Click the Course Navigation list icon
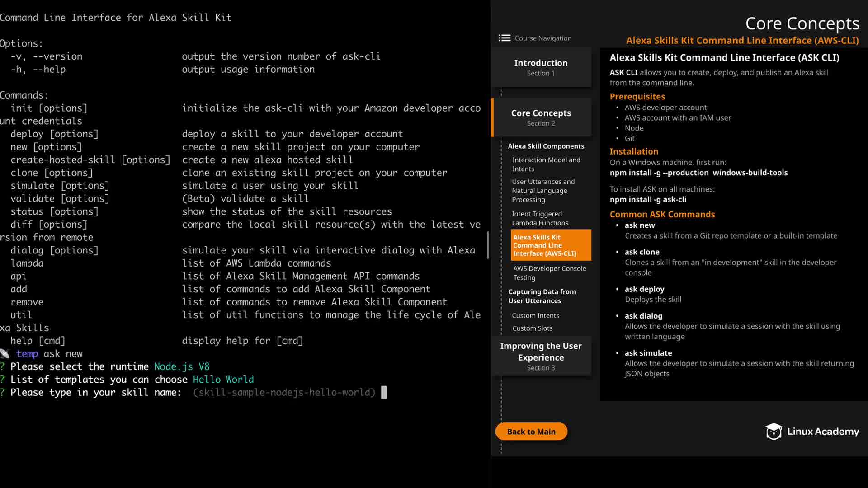The image size is (868, 488). (505, 38)
